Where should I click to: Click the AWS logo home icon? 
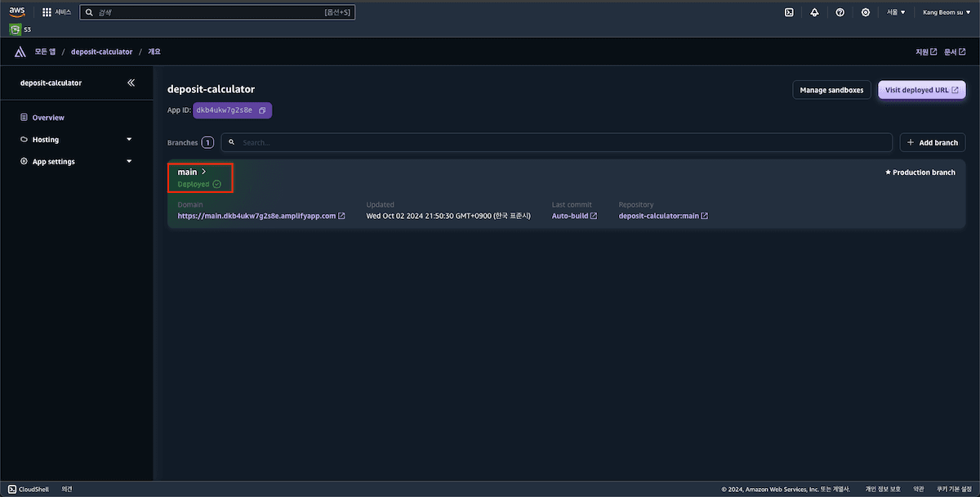(x=17, y=12)
